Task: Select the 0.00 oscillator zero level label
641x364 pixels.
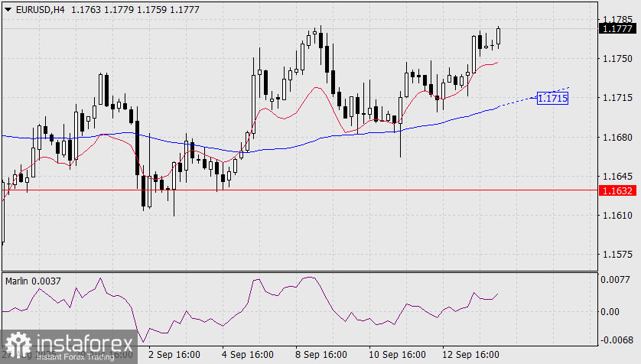Action: 610,312
